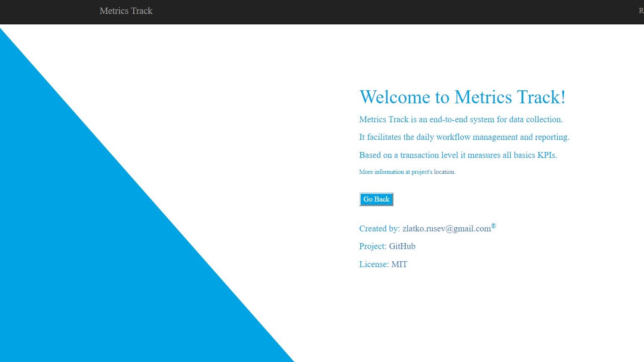Click the Created by: label
Screen dimensions: 644x362
click(x=380, y=228)
